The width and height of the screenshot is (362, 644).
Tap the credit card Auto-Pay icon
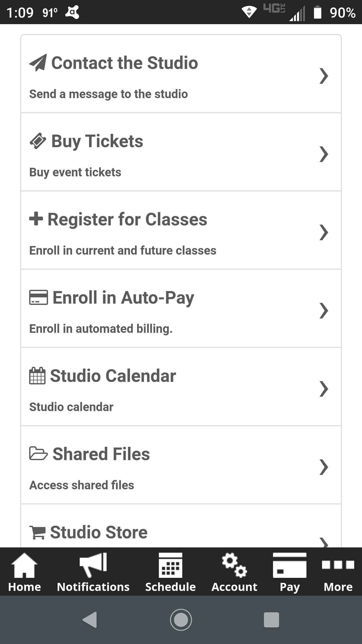(x=38, y=297)
